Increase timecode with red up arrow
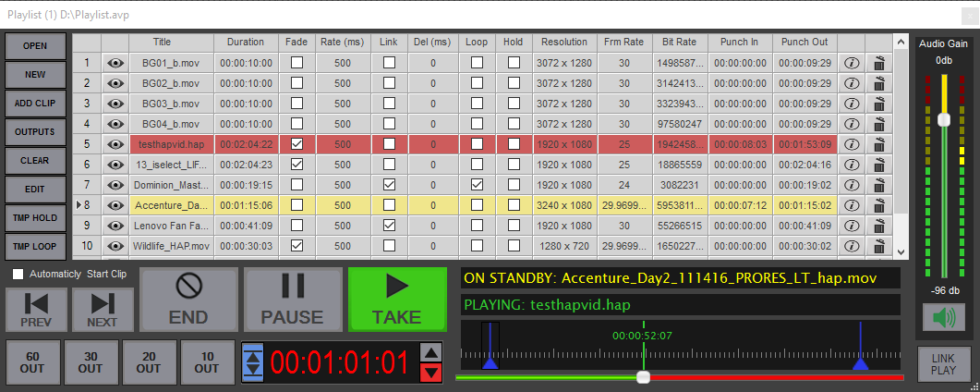The height and width of the screenshot is (392, 980). [430, 352]
